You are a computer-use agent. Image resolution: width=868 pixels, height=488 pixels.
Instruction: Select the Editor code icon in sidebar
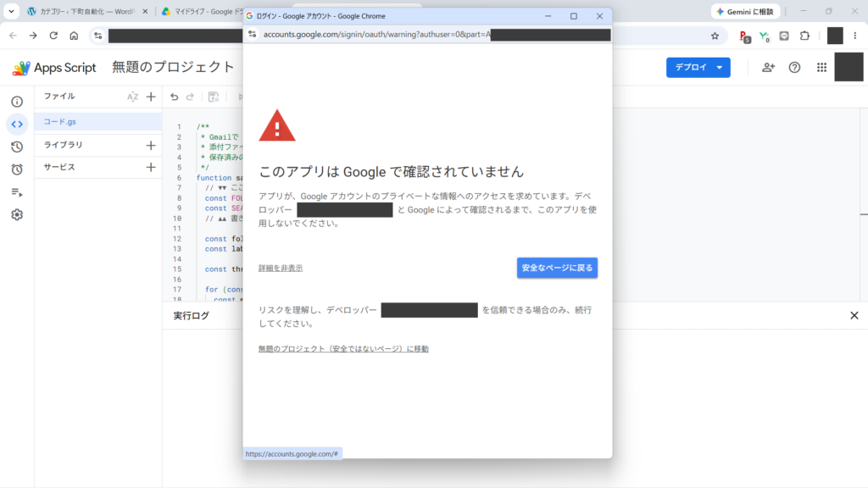click(17, 125)
